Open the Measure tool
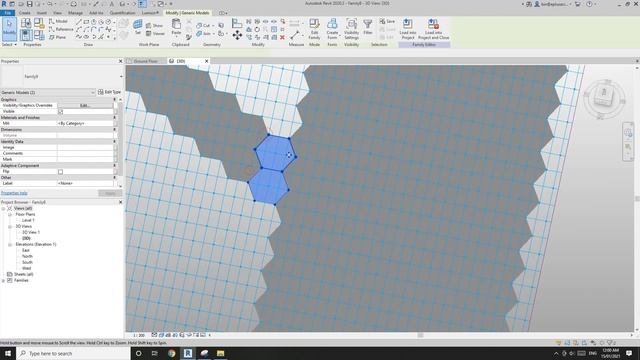The height and width of the screenshot is (360, 640). tap(295, 36)
